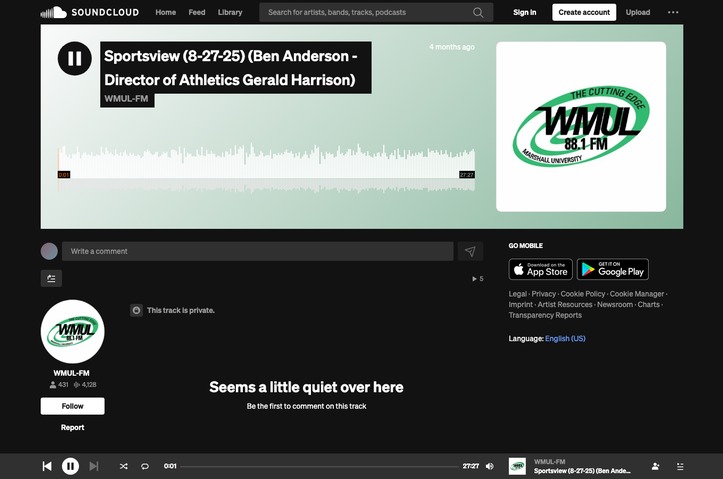723x479 pixels.
Task: Open the WMUL-FM circular profile avatar
Action: [72, 331]
